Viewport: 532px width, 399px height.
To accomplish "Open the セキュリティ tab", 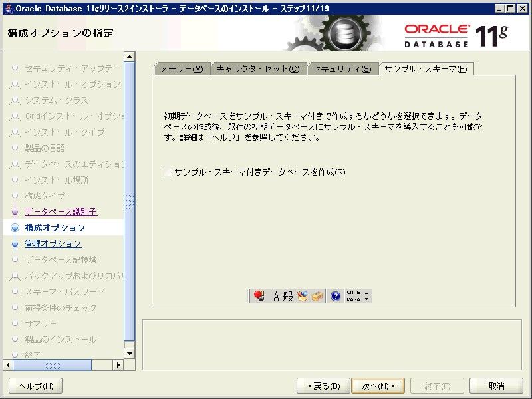I will point(342,70).
